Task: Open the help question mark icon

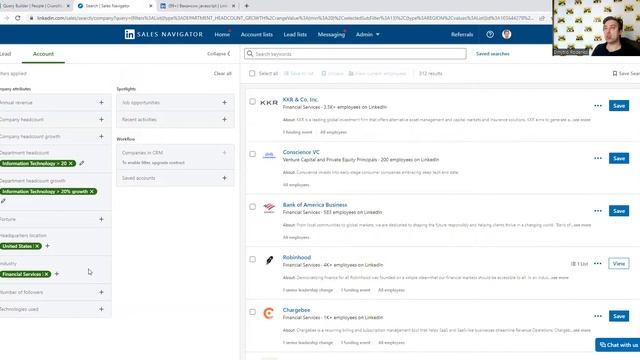Action: click(490, 34)
